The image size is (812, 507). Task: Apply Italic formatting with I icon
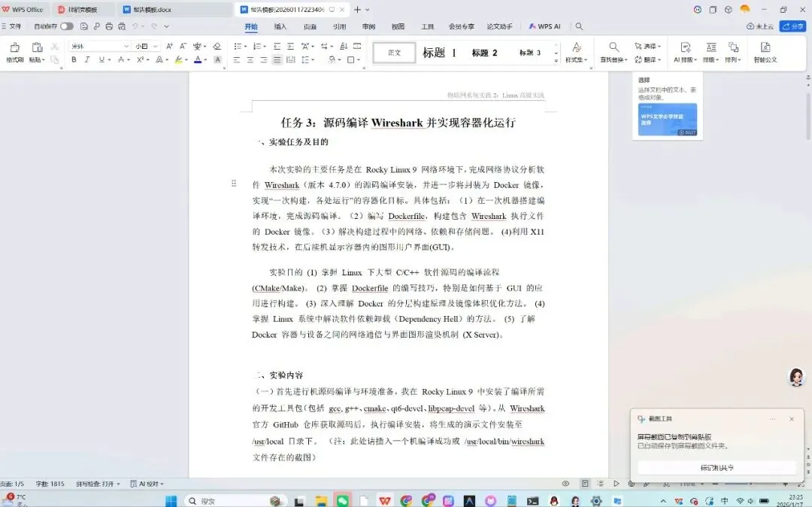point(87,59)
